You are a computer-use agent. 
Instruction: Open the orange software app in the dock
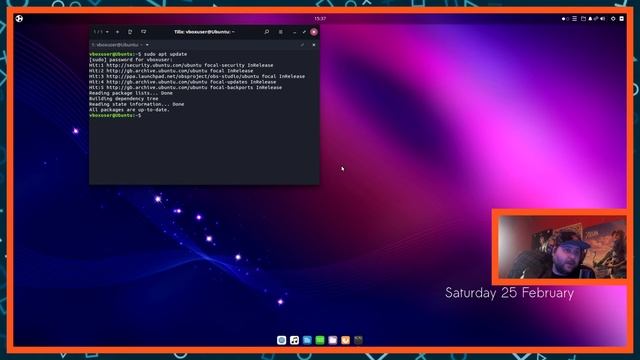[346, 340]
